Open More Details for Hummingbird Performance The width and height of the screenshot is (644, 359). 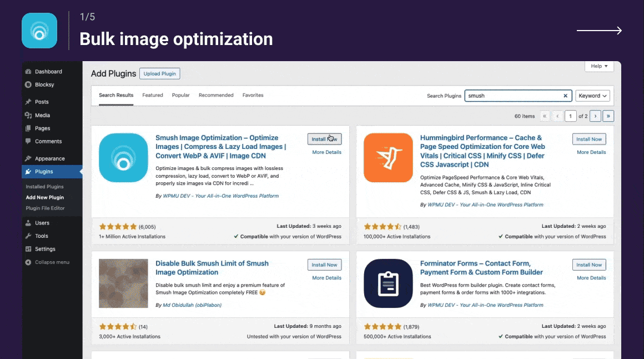coord(591,152)
